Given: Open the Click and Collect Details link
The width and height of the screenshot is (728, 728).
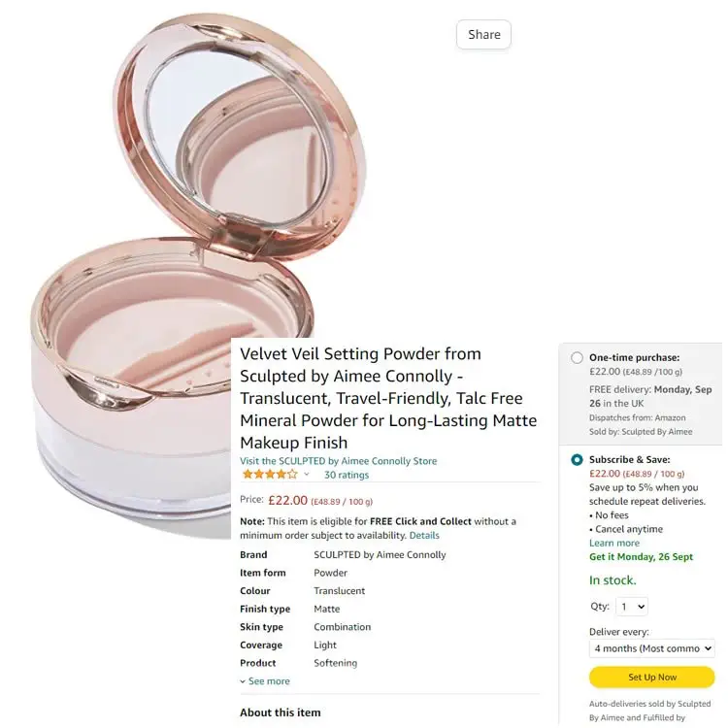Looking at the screenshot, I should pos(424,535).
